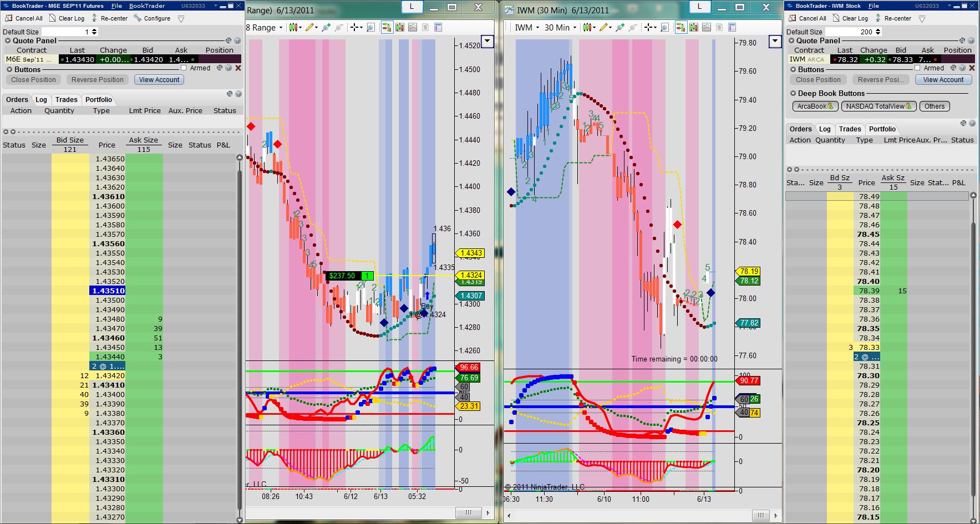980x524 pixels.
Task: Collapse Quote Panel in IWM BookTrader
Action: 792,40
